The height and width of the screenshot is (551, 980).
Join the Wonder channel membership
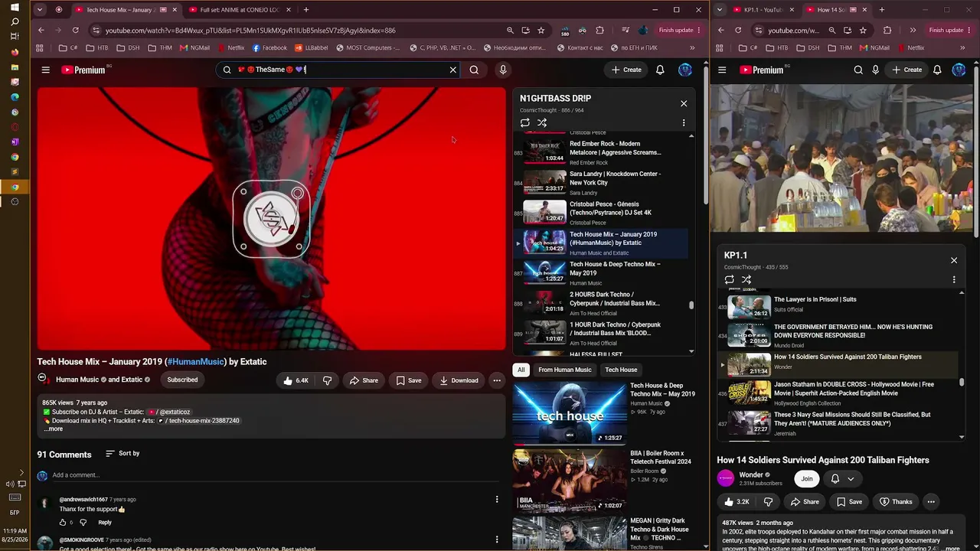click(806, 479)
